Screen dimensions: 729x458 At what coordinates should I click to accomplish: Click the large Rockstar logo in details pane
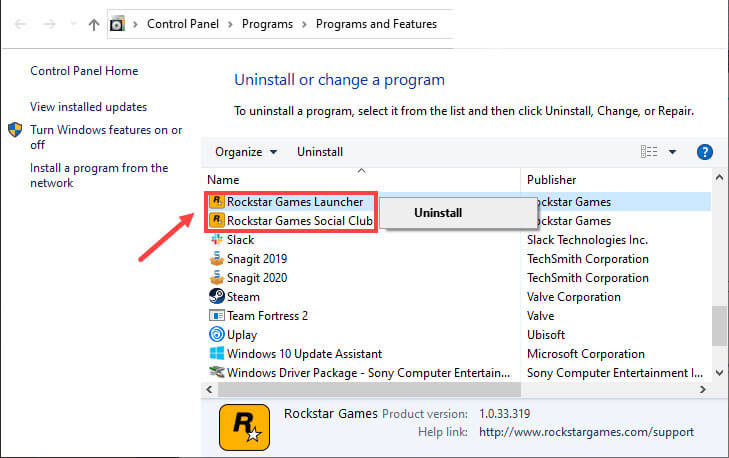(x=245, y=427)
